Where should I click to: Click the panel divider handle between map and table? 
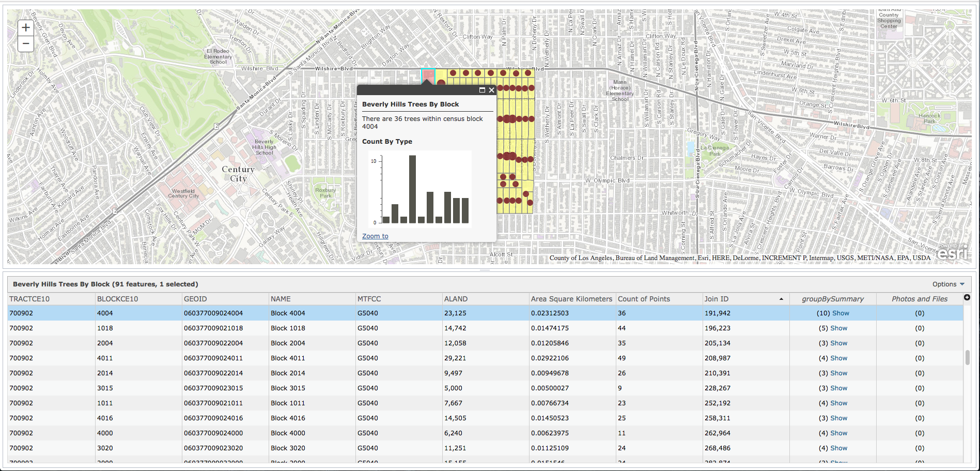coord(485,270)
